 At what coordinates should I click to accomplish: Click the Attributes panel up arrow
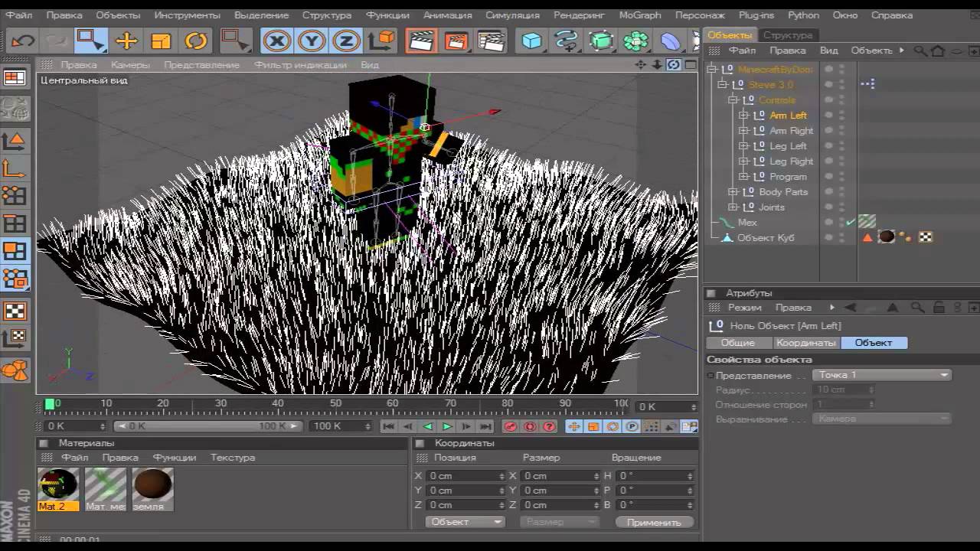(x=893, y=308)
